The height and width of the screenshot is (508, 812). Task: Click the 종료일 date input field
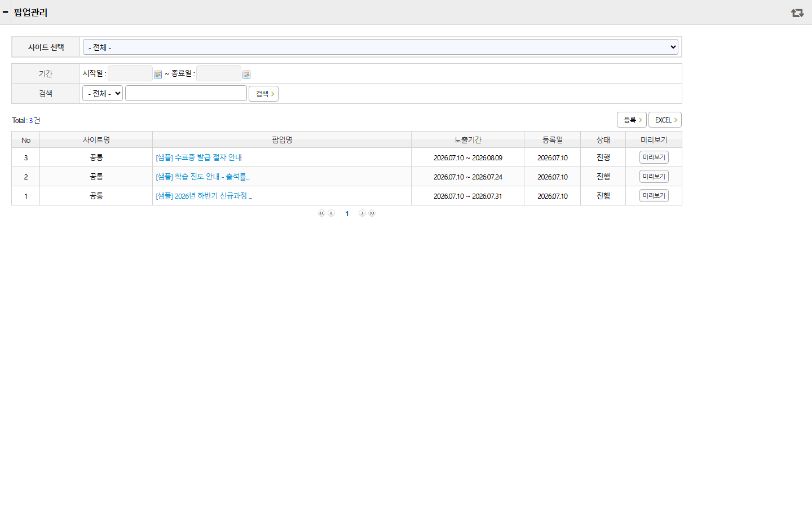click(x=219, y=73)
